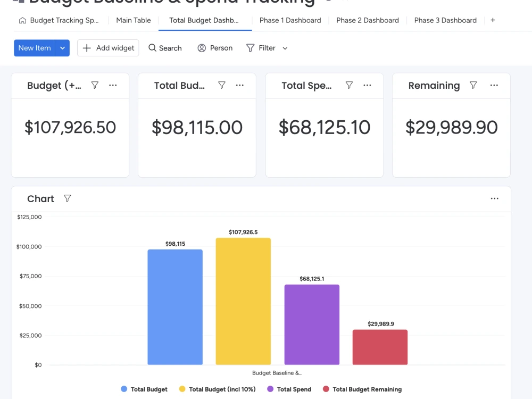Toggle the Total Budget series in the chart legend
Image resolution: width=532 pixels, height=399 pixels.
[144, 389]
